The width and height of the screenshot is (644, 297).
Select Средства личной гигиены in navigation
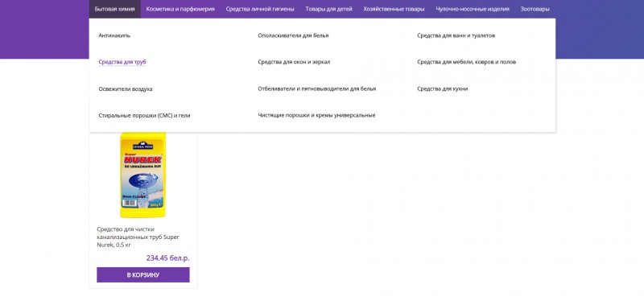260,9
